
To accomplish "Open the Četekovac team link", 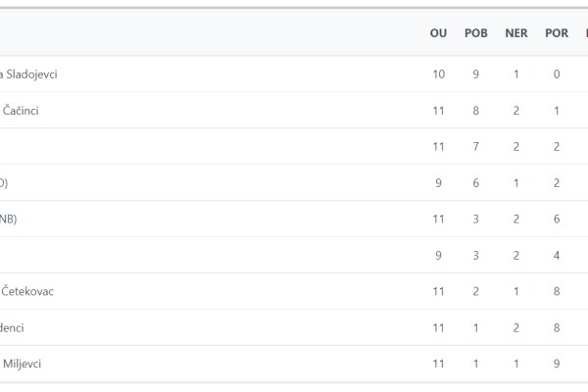I will click(x=27, y=291).
